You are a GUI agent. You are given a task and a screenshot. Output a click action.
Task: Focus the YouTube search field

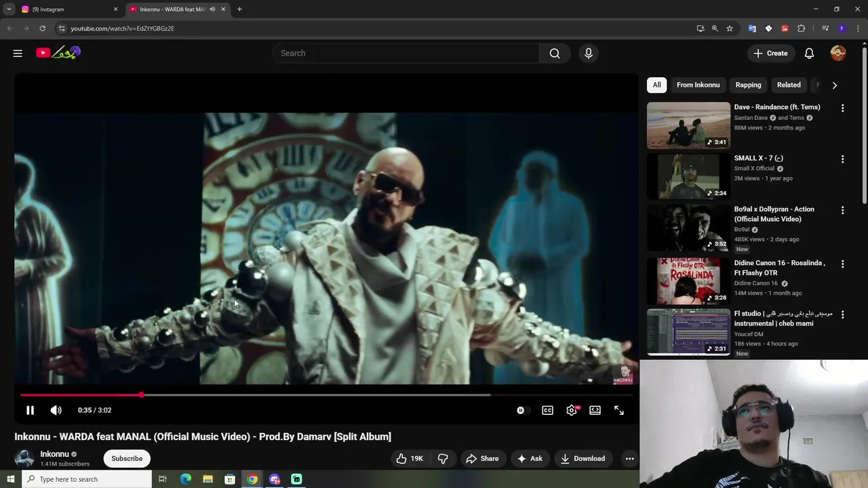point(406,53)
